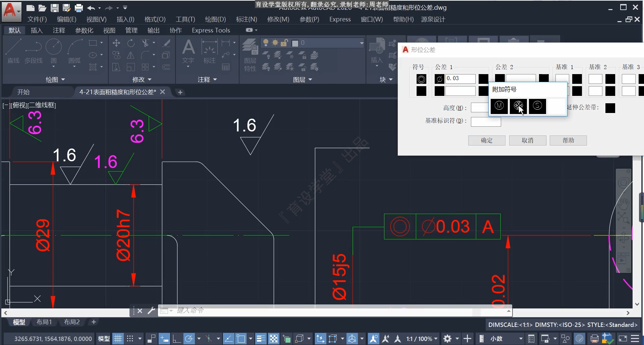Click the Erase tool icon
This screenshot has height=345, width=644.
coord(166,43)
